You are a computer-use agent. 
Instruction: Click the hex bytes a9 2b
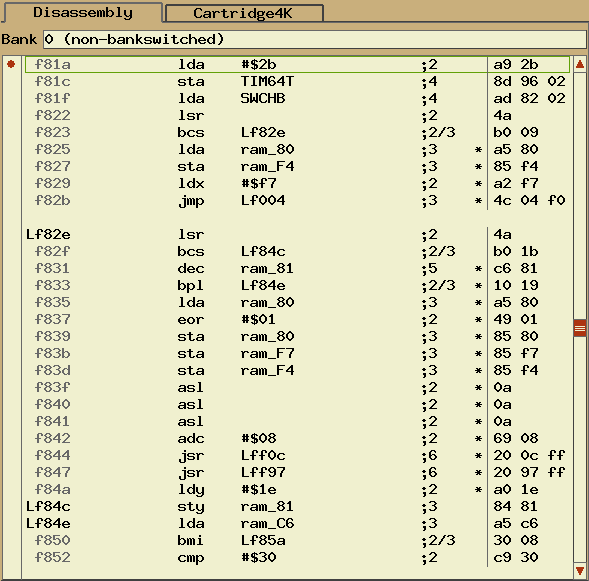(516, 64)
